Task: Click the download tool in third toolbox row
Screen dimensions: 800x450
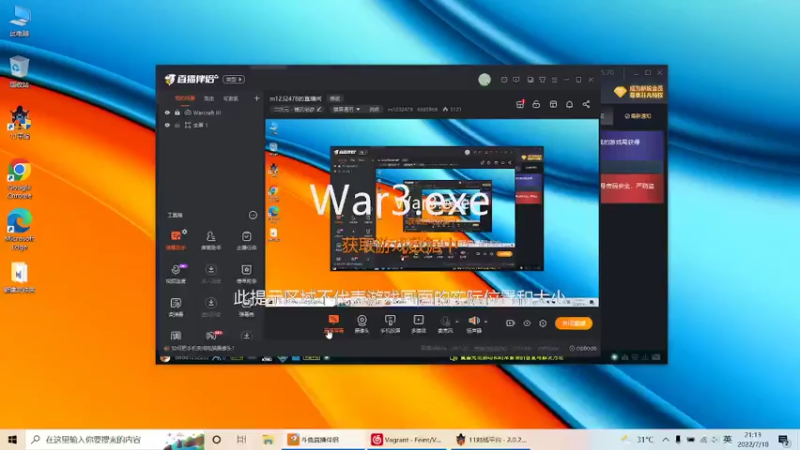Action: click(x=211, y=307)
